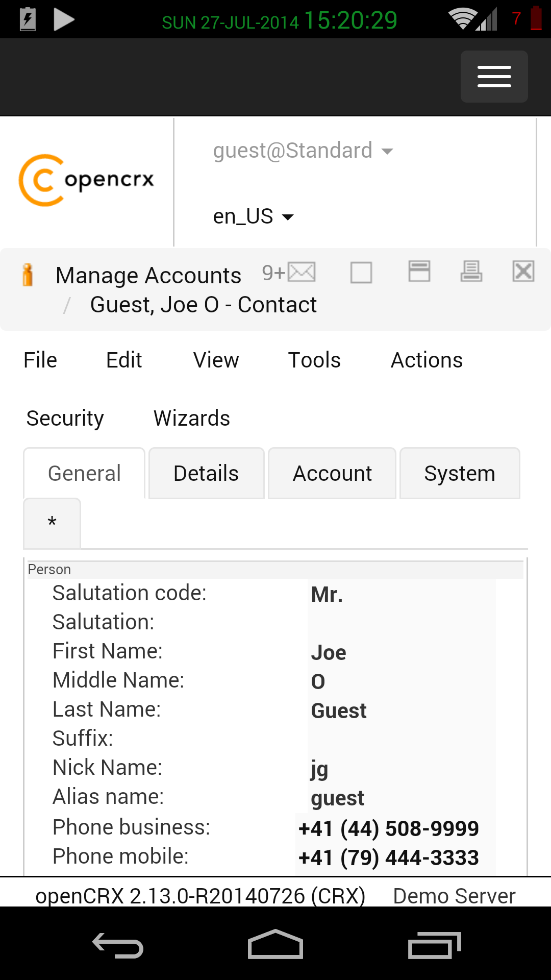Switch to the Details tab

coord(206,474)
